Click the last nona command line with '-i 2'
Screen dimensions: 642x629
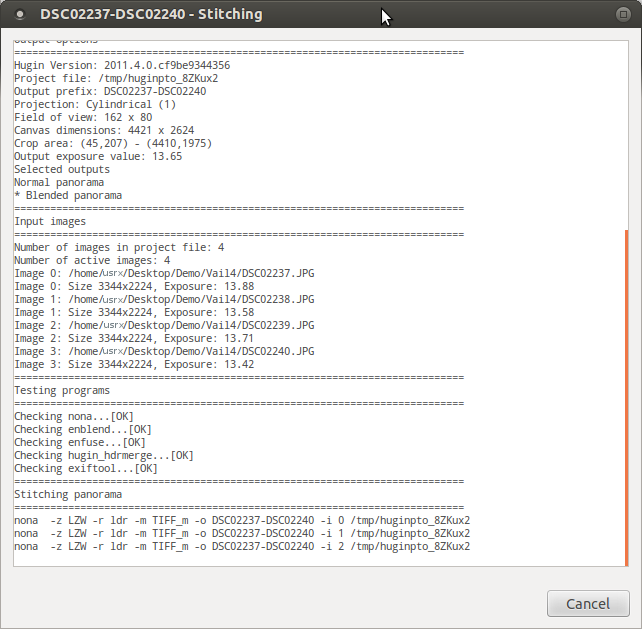coord(242,546)
